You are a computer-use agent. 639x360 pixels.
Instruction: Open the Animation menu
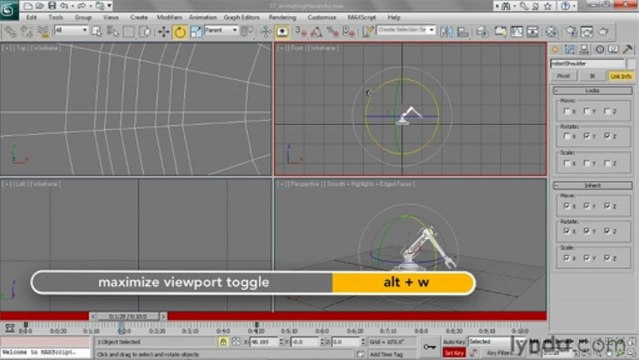click(x=203, y=18)
